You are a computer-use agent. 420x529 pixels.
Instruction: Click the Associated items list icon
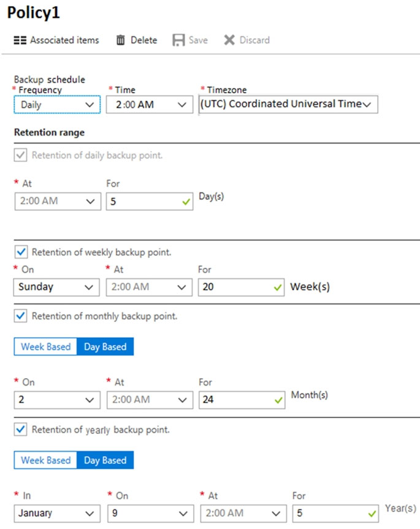(20, 40)
